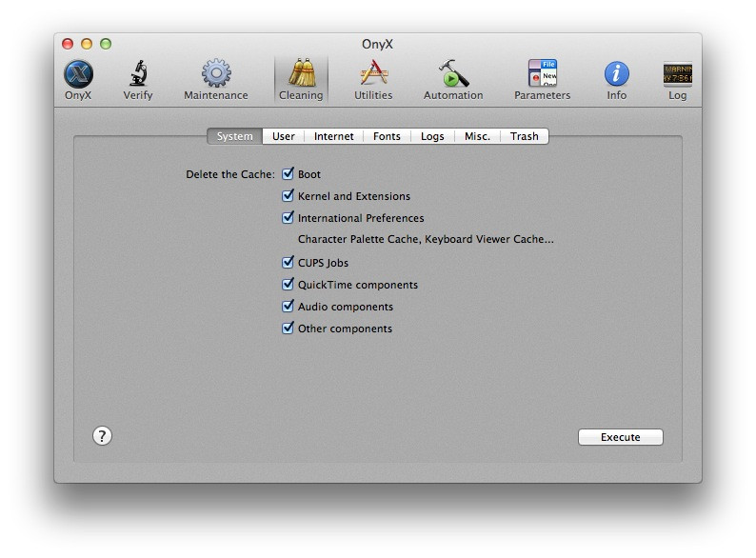Open the Log section
Screen dimensions: 756x558
click(x=677, y=80)
